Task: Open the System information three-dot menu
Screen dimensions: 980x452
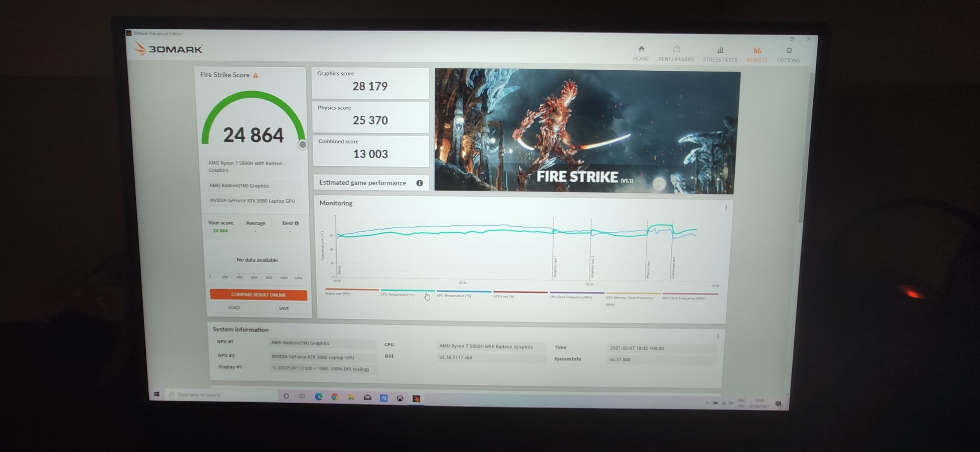Action: click(718, 336)
